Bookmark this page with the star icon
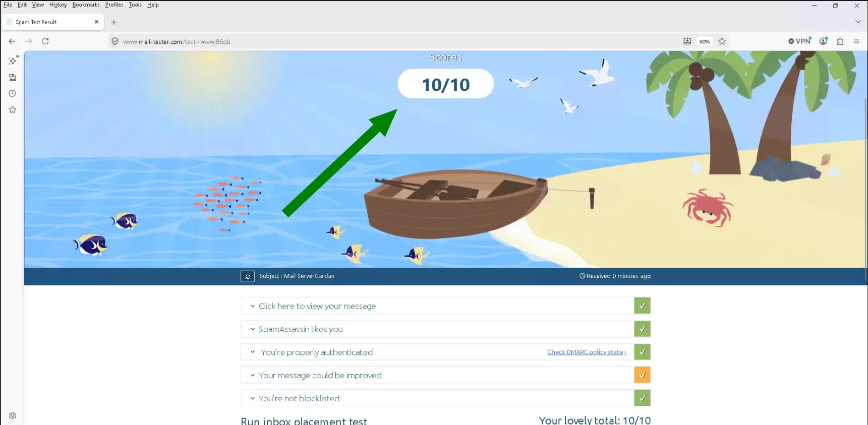Image resolution: width=868 pixels, height=425 pixels. [722, 41]
